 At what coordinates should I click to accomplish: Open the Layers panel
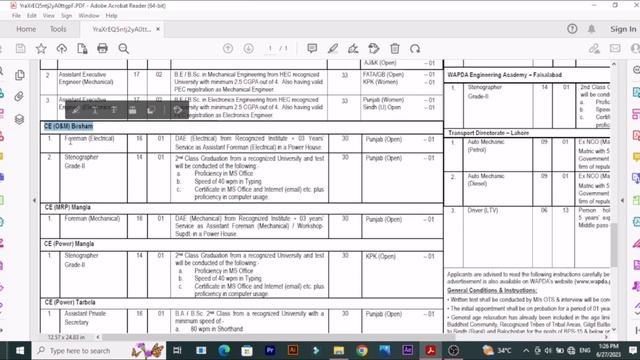(19, 119)
